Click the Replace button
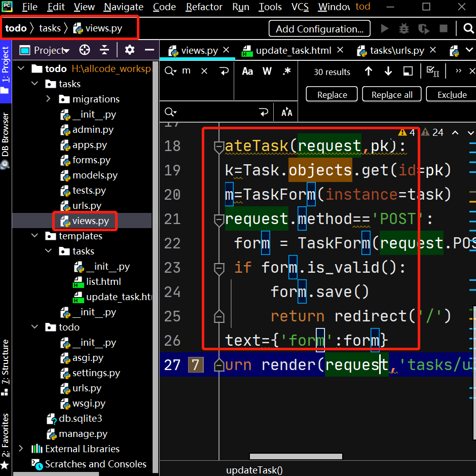Viewport: 476px width, 476px height. (x=332, y=94)
